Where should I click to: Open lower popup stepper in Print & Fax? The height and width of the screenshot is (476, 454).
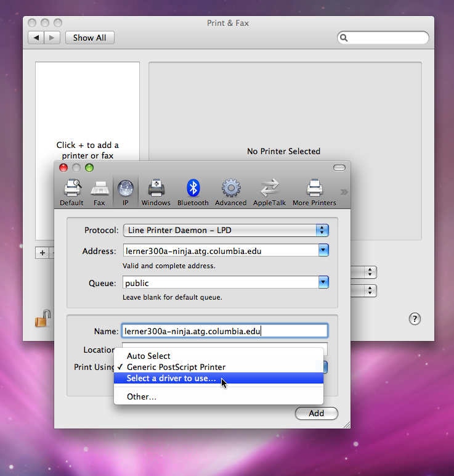point(370,290)
